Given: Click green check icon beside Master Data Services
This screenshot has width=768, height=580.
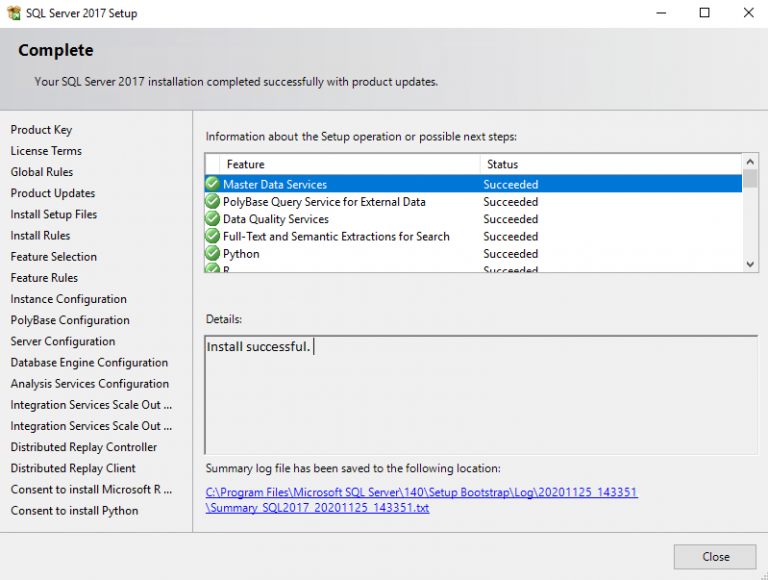Looking at the screenshot, I should coord(213,184).
